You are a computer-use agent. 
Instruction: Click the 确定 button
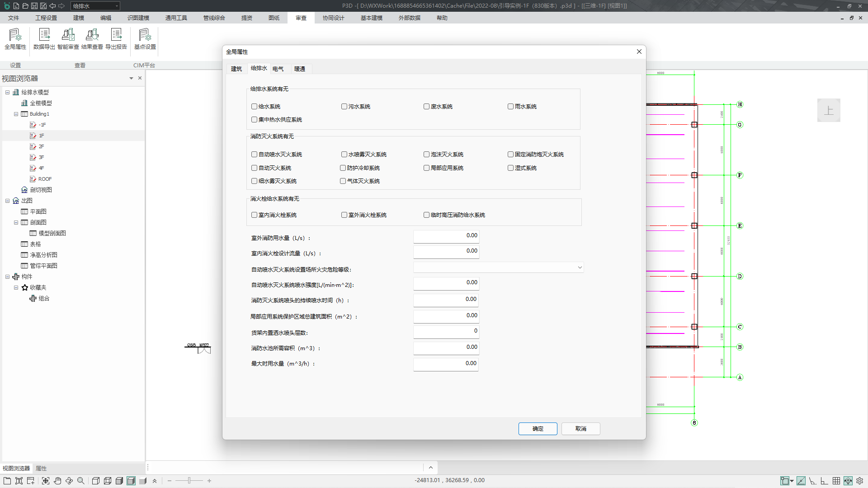point(538,429)
